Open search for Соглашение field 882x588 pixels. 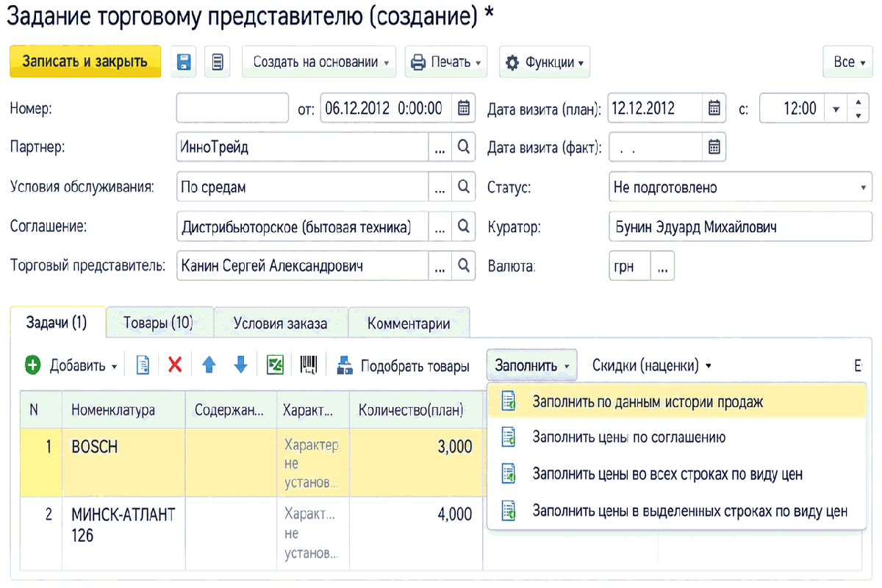click(x=464, y=226)
